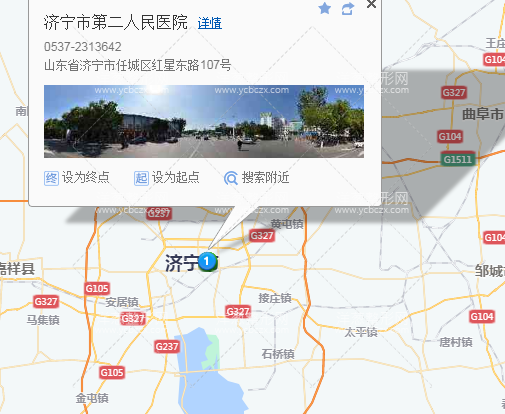
Task: Click the 安居镇 town label
Action: point(122,302)
